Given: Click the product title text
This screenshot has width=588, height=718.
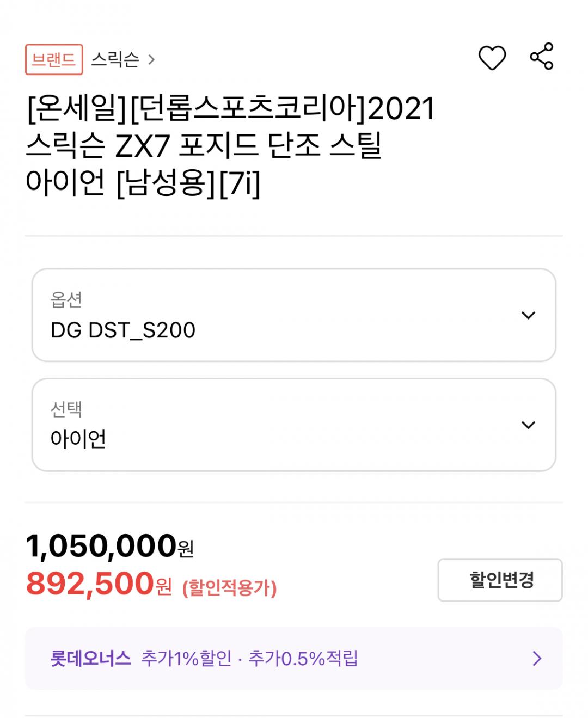Looking at the screenshot, I should coord(230,145).
